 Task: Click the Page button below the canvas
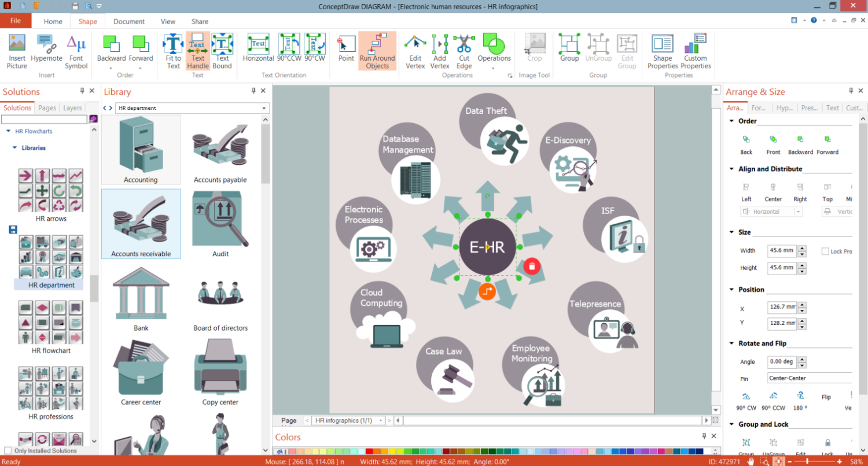(289, 420)
